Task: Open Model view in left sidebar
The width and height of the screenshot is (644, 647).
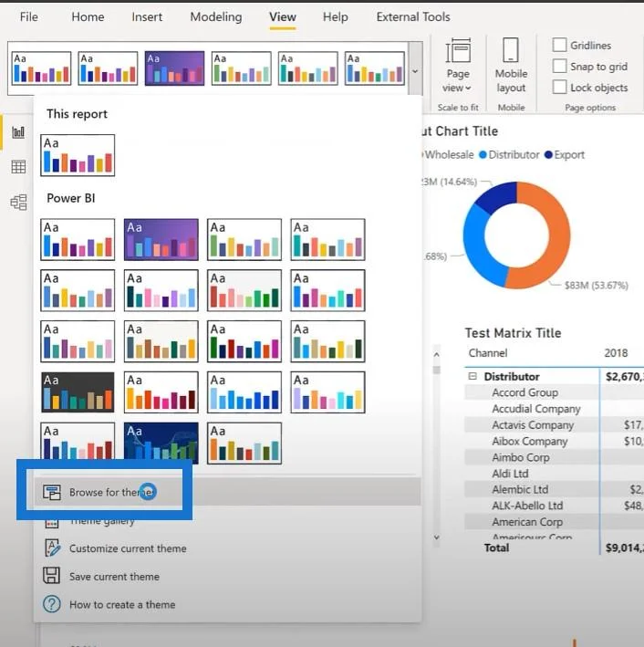Action: (x=18, y=203)
